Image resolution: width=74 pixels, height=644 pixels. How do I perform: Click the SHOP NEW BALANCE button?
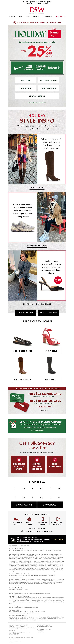pyautogui.click(x=49, y=80)
